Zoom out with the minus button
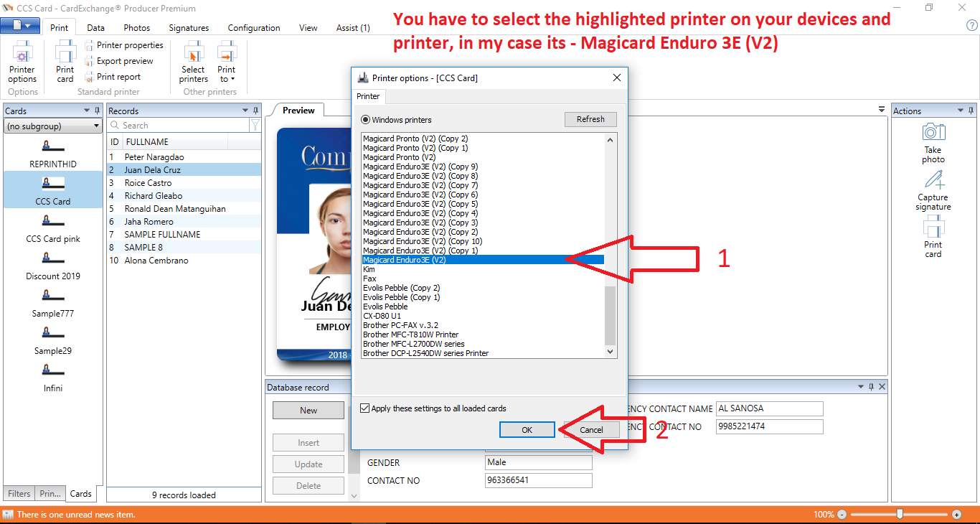Viewport: 980px width, 524px height. click(842, 515)
